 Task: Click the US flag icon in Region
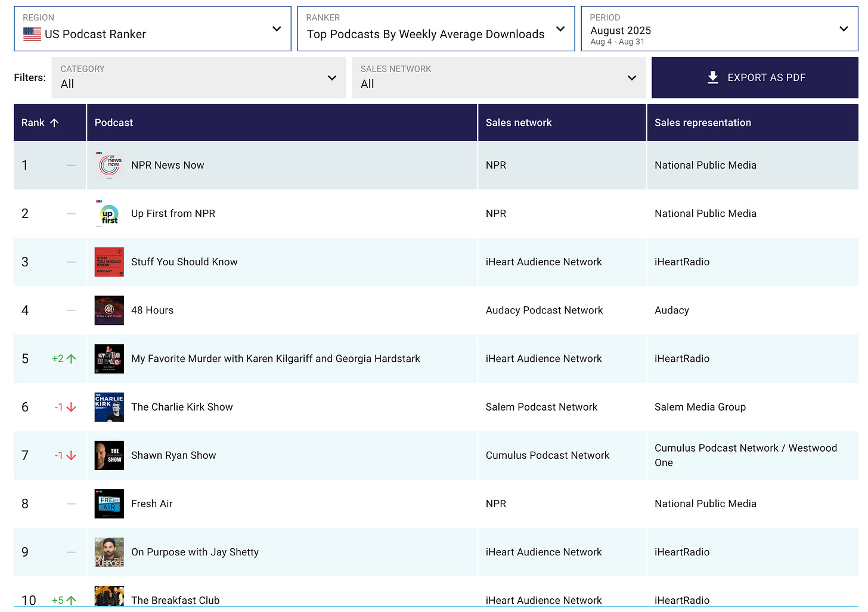tap(32, 35)
